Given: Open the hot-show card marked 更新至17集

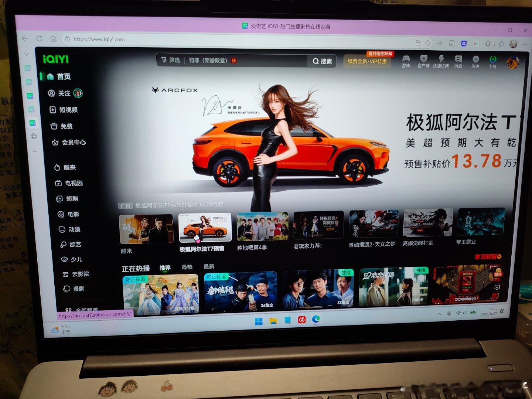Looking at the screenshot, I should [x=161, y=294].
